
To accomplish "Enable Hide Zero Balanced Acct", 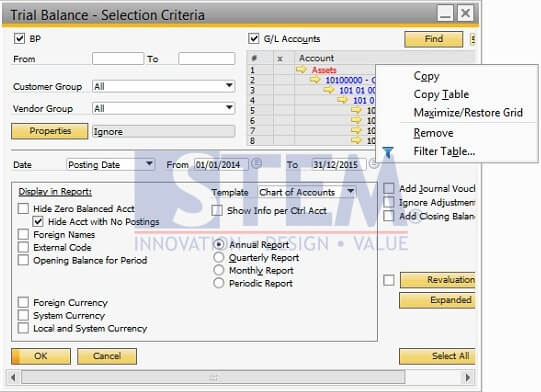I will point(23,208).
